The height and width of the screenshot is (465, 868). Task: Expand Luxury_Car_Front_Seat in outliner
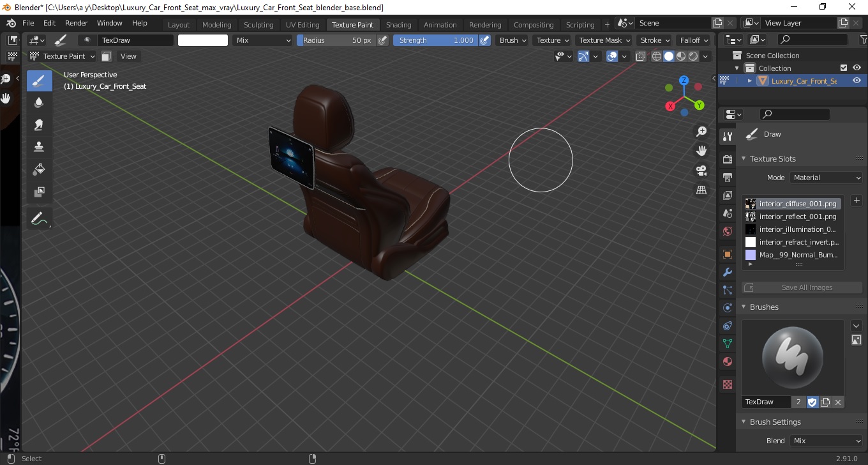(x=750, y=80)
